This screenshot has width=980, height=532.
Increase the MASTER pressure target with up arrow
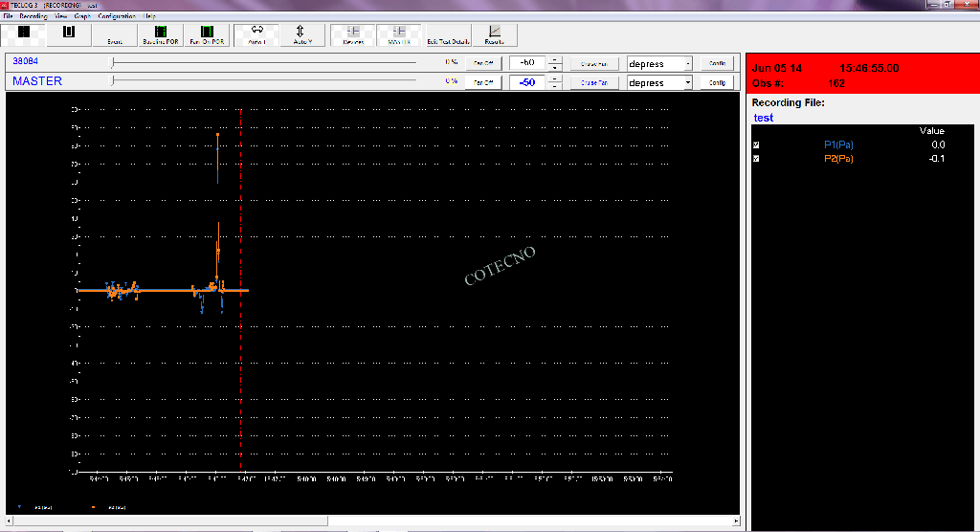(x=554, y=78)
